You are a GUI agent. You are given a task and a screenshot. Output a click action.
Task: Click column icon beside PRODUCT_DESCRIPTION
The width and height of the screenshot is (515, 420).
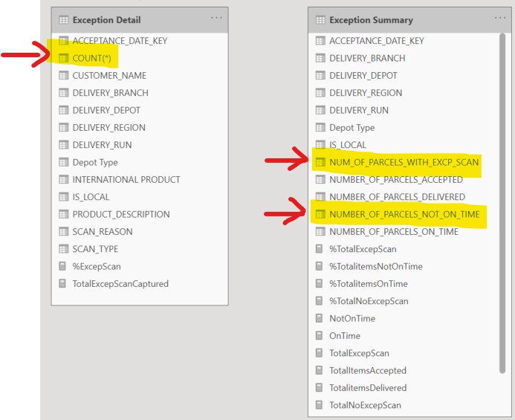click(63, 214)
